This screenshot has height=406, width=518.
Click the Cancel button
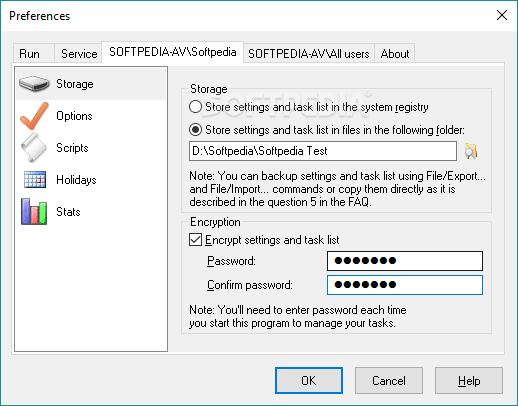click(x=389, y=380)
